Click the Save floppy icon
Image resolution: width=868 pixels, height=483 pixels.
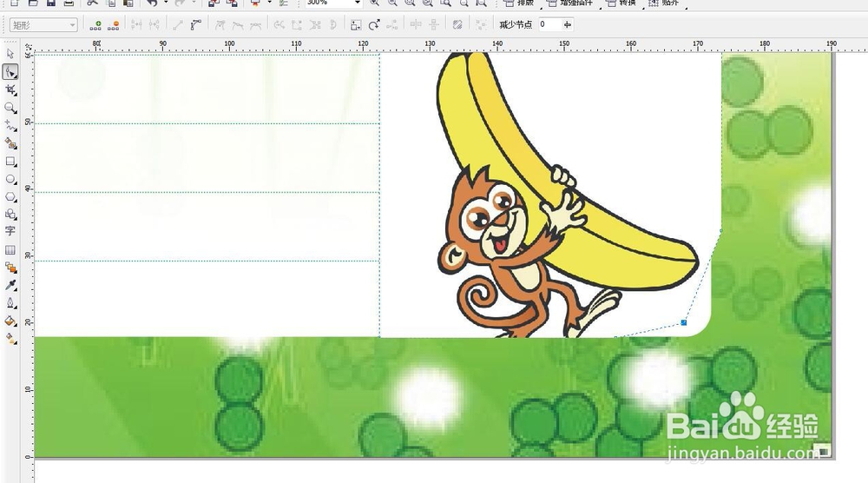click(51, 3)
